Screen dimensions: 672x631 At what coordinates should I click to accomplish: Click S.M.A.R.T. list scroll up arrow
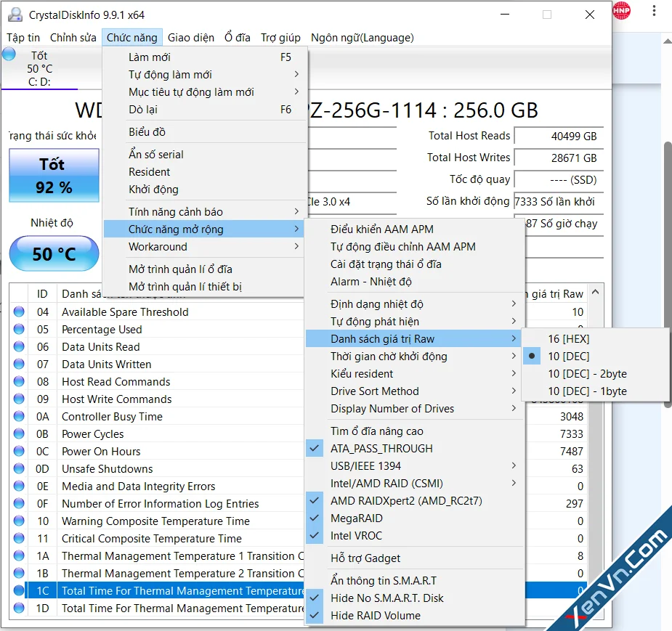point(595,293)
